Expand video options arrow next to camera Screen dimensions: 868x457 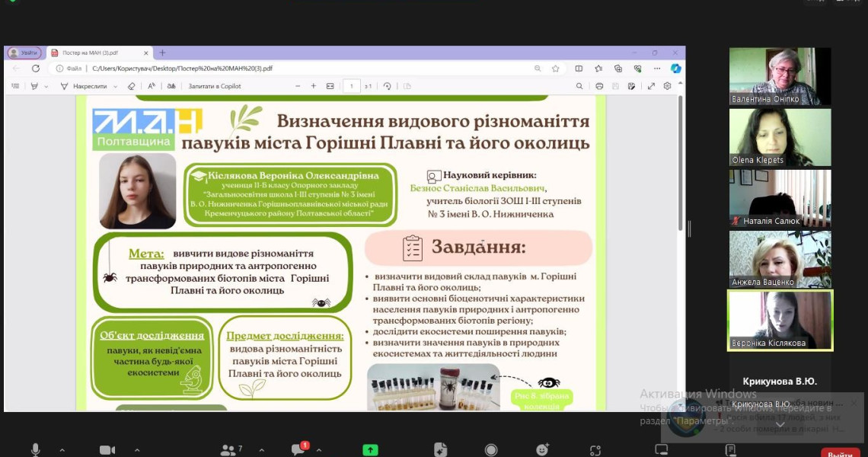tap(137, 450)
